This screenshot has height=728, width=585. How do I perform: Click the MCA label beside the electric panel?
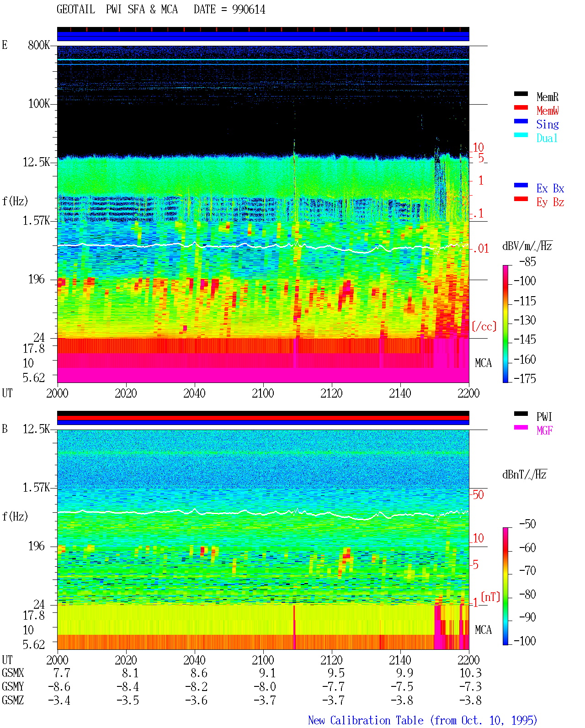[x=483, y=363]
